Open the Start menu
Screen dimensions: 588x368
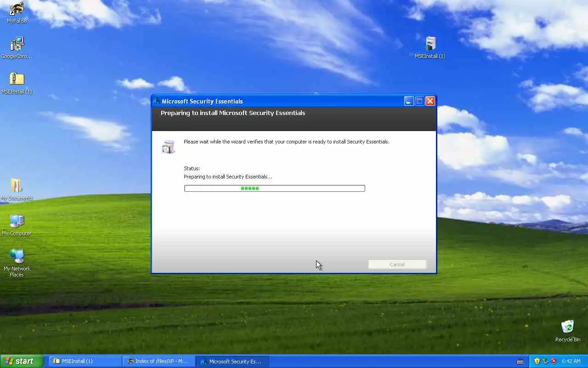(22, 362)
